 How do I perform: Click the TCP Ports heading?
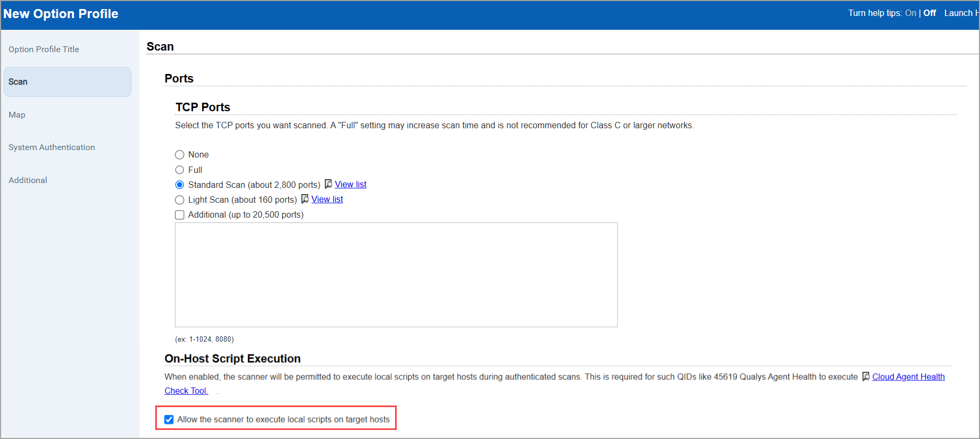203,107
